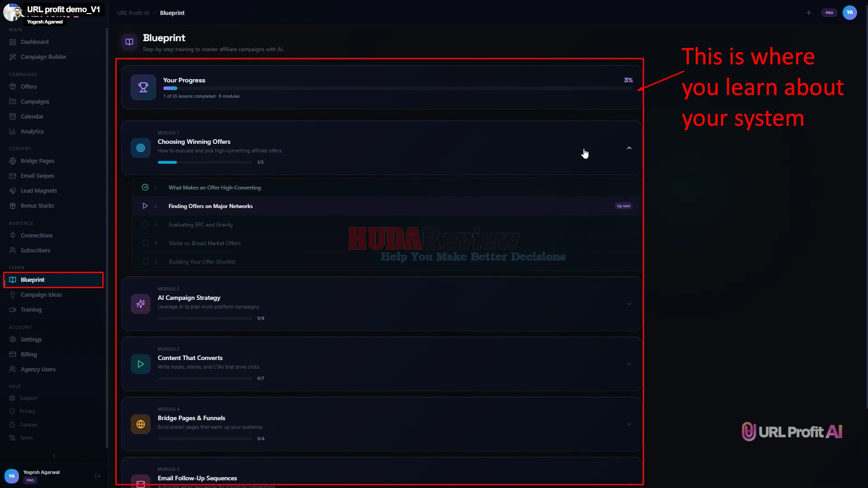Open the Settings gear icon
Viewport: 868px width, 488px height.
point(13,340)
